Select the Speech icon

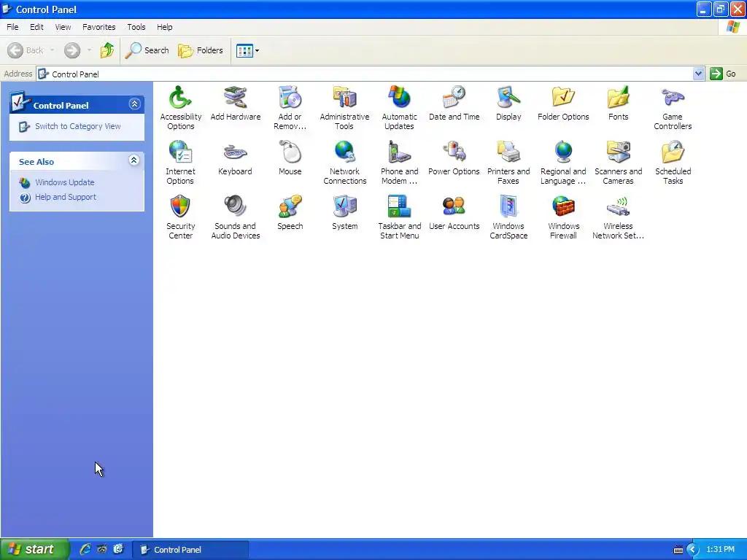(x=290, y=207)
